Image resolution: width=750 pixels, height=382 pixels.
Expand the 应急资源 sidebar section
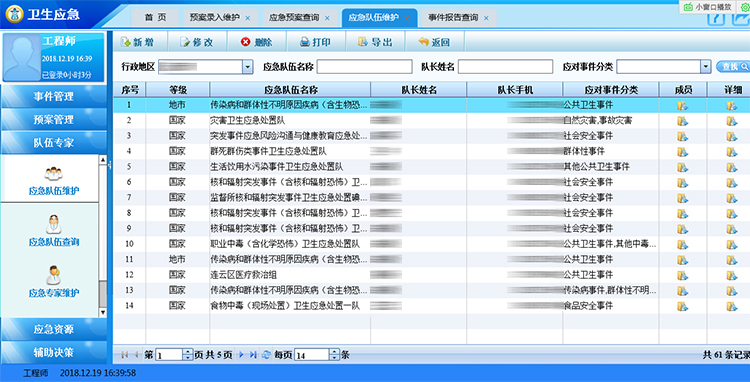coord(54,329)
